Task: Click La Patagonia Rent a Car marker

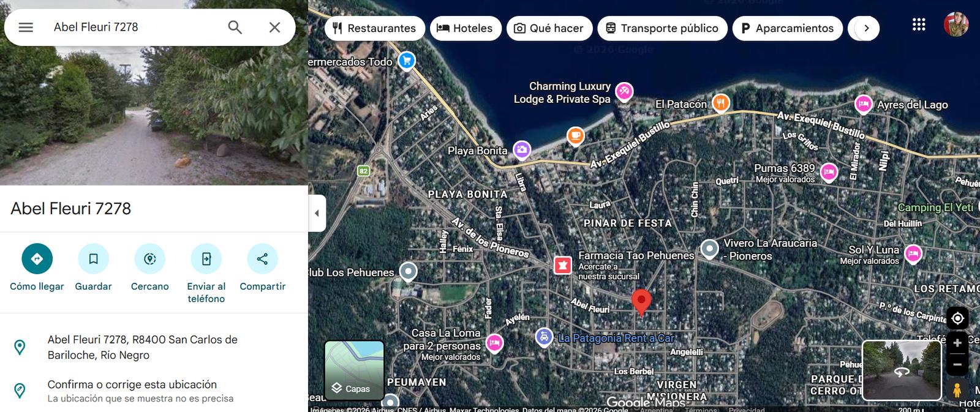Action: pos(543,337)
